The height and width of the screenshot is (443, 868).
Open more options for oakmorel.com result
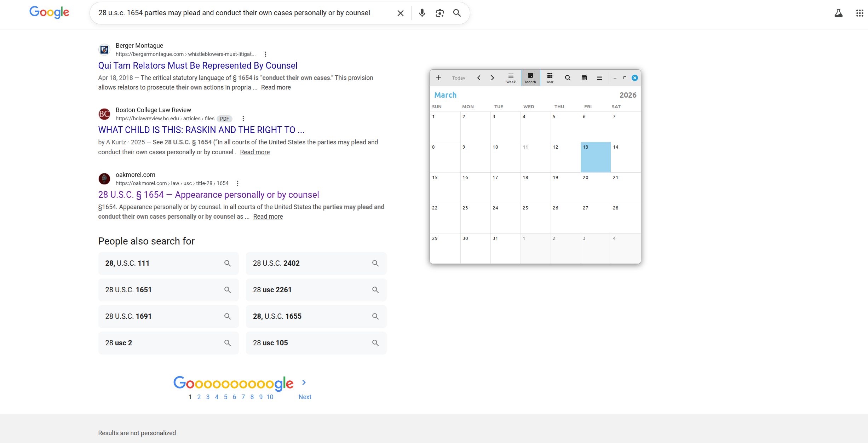pyautogui.click(x=237, y=183)
